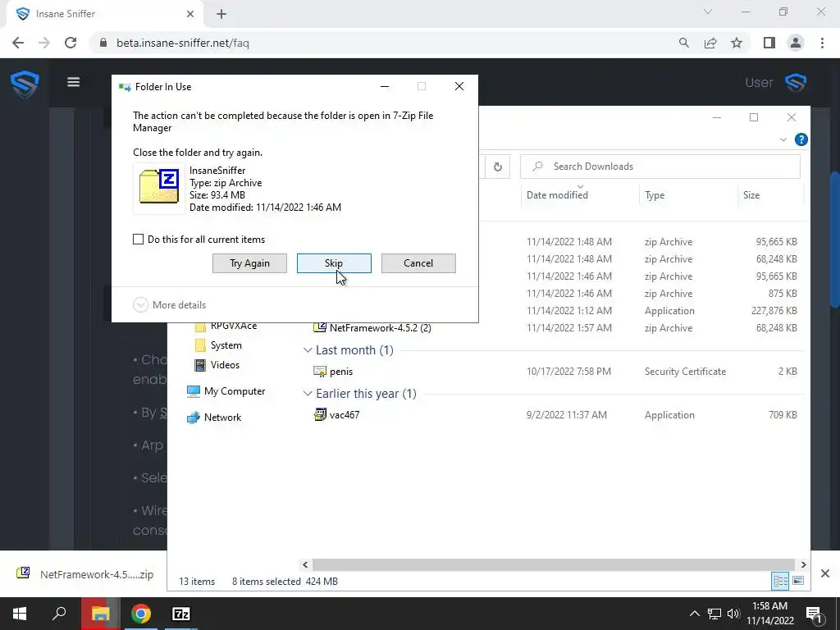Bookmark this page with star icon
840x630 pixels.
(737, 43)
